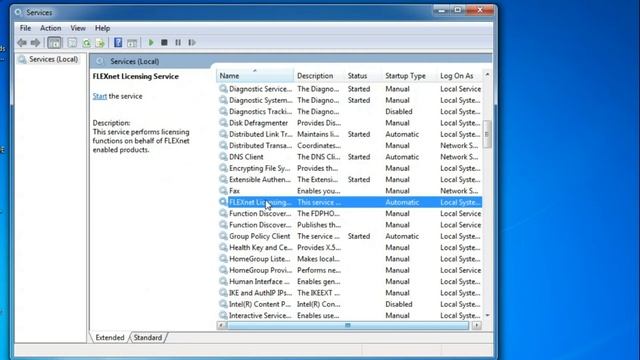Sort by the Description column header
Screen dimensions: 640x360
pyautogui.click(x=319, y=76)
